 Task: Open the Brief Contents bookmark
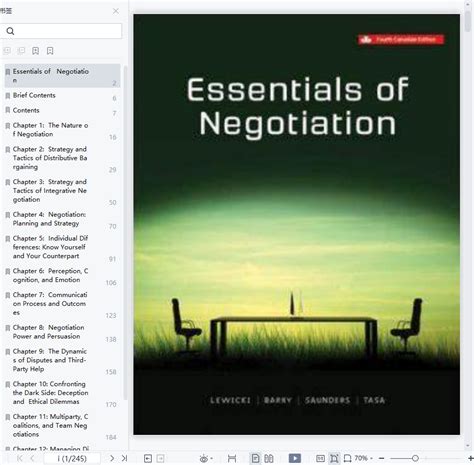(34, 95)
